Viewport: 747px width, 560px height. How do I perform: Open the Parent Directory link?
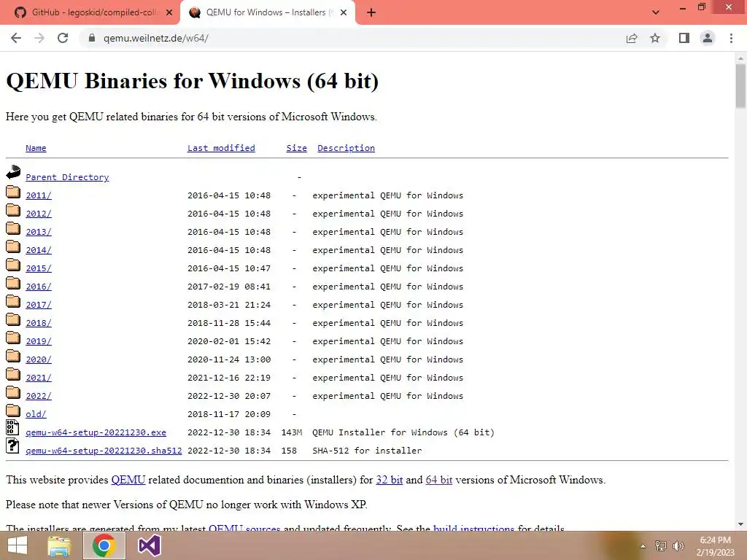point(67,177)
